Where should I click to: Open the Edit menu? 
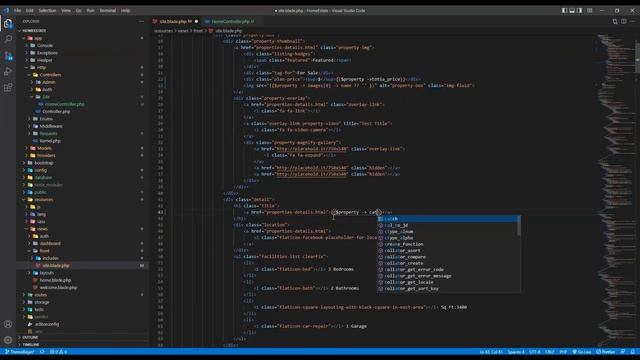coord(30,11)
